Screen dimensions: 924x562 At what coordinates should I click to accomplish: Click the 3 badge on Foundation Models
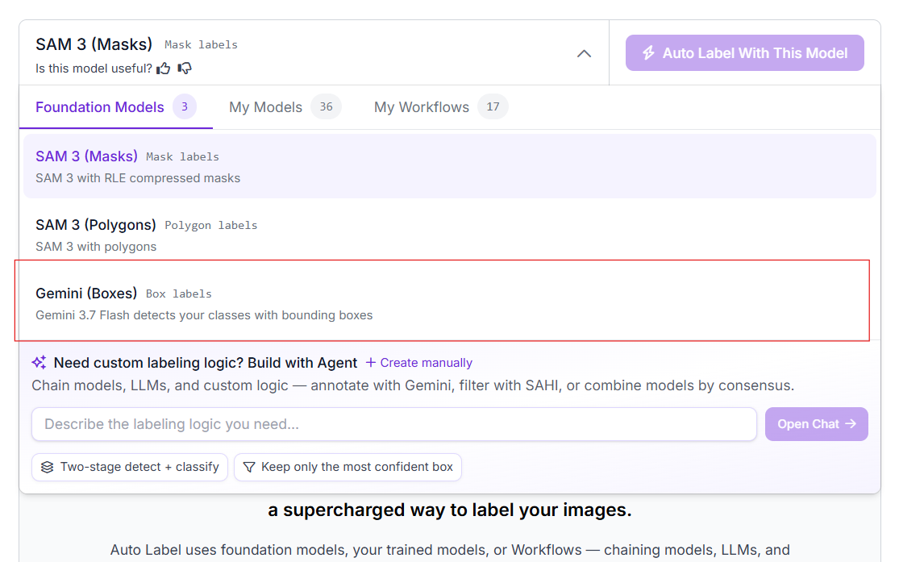(x=185, y=106)
